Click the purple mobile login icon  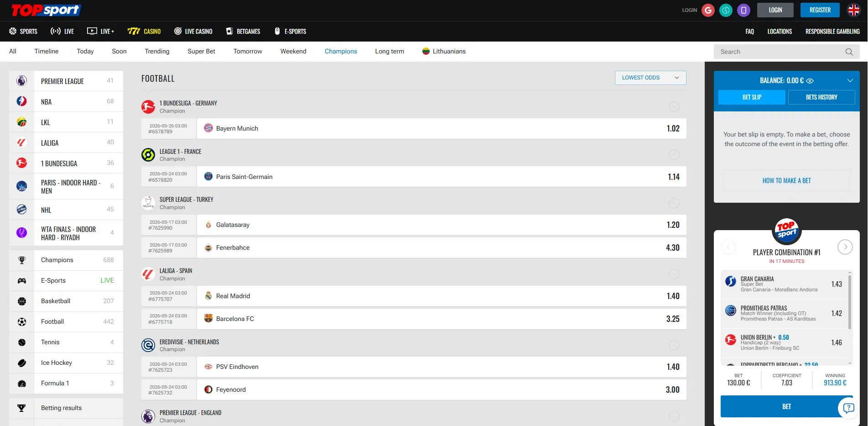point(743,10)
